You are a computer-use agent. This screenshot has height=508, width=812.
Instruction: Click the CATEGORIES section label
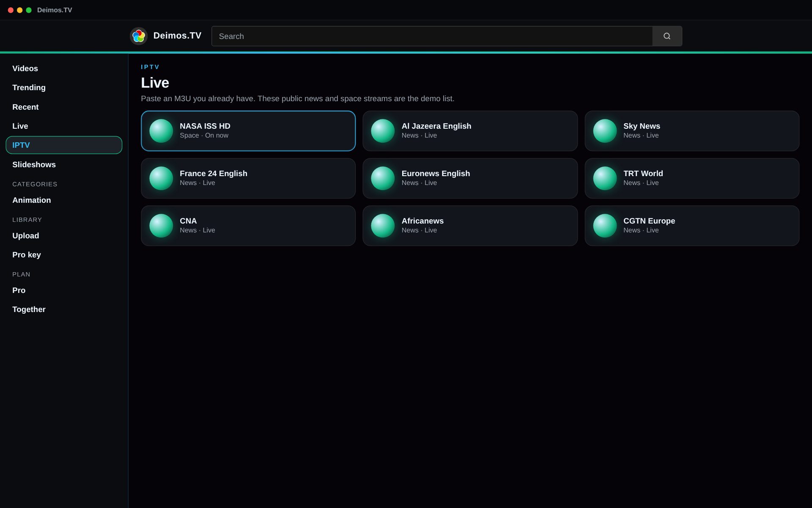pos(35,184)
